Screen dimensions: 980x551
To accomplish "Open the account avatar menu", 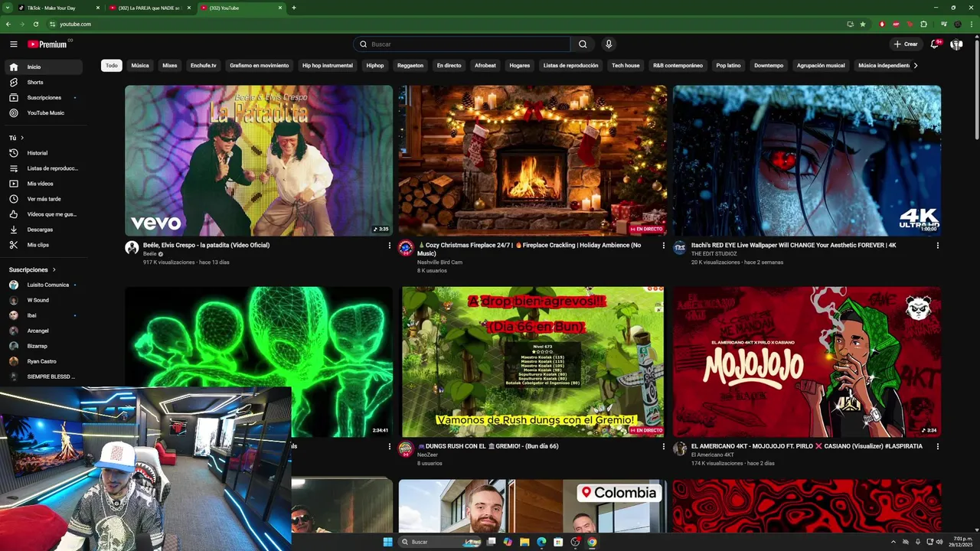I will [956, 44].
